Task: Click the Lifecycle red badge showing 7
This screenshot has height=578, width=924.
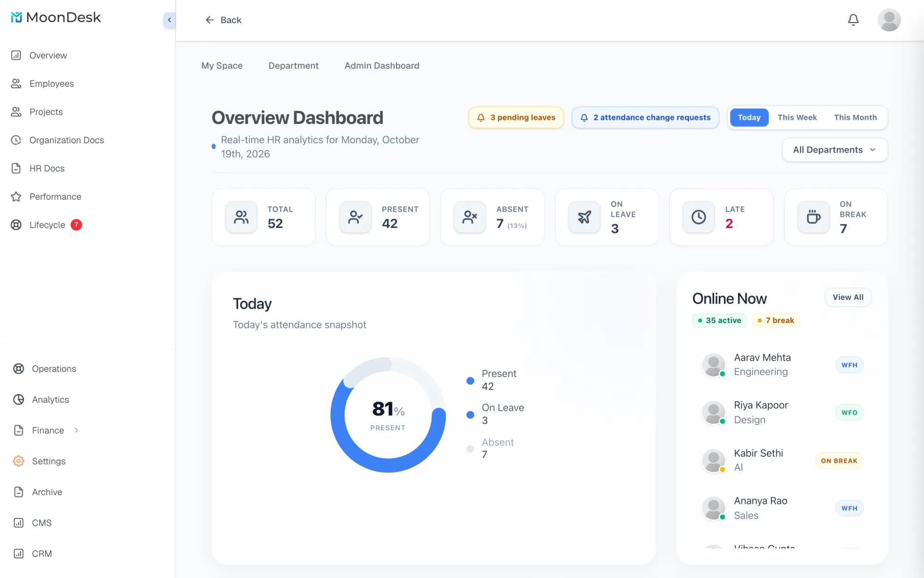Action: tap(76, 225)
